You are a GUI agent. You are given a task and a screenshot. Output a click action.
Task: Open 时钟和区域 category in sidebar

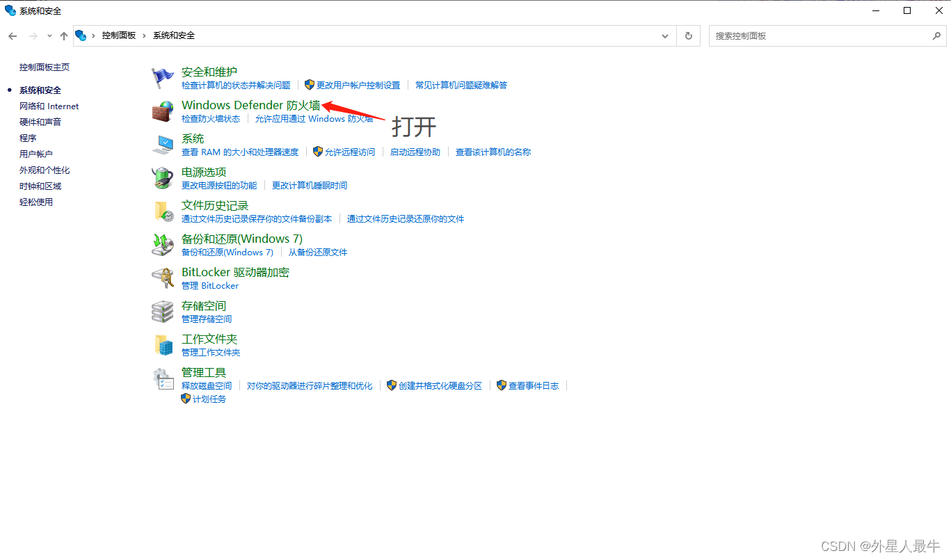pyautogui.click(x=40, y=186)
